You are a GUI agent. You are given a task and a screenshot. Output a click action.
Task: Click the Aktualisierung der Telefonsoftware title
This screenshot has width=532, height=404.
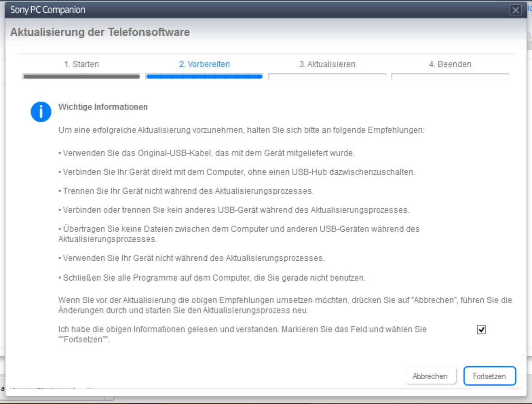pos(100,32)
